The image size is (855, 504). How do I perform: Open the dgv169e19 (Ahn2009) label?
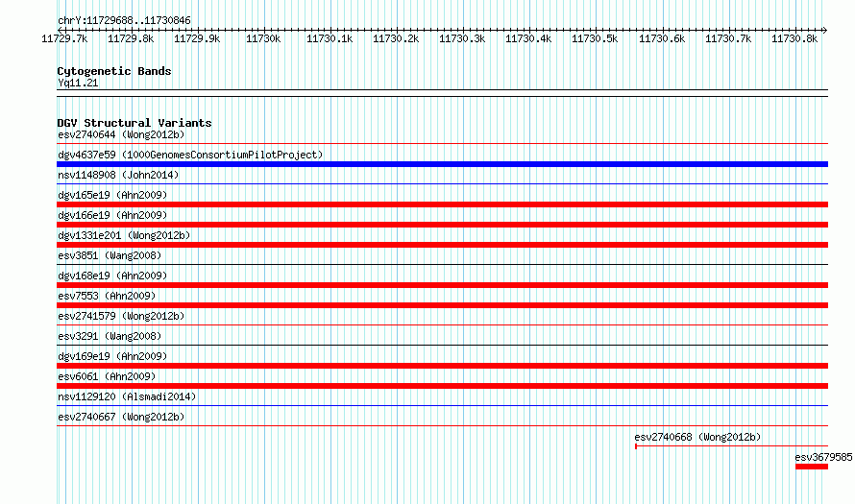click(112, 356)
